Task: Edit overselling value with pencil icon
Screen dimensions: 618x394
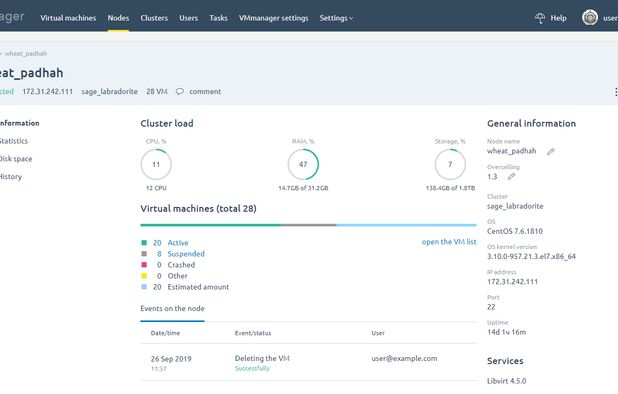Action: [511, 177]
